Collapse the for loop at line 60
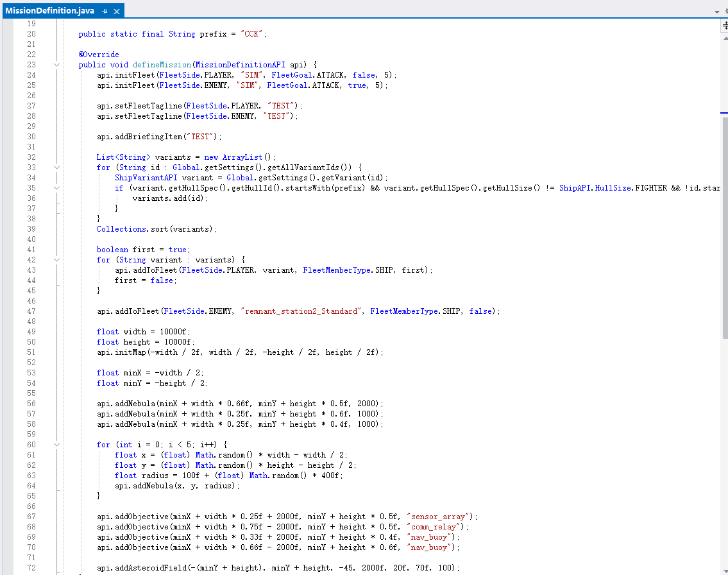This screenshot has width=728, height=575. pos(56,445)
